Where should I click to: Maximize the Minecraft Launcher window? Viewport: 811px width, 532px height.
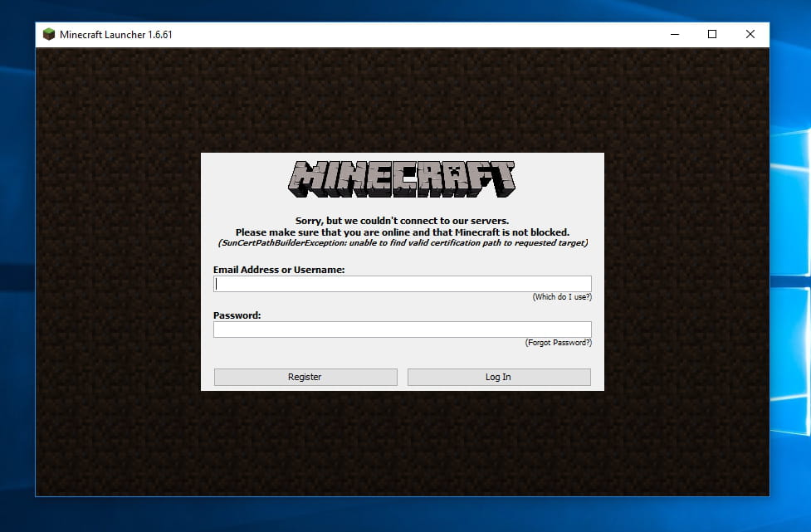tap(711, 35)
